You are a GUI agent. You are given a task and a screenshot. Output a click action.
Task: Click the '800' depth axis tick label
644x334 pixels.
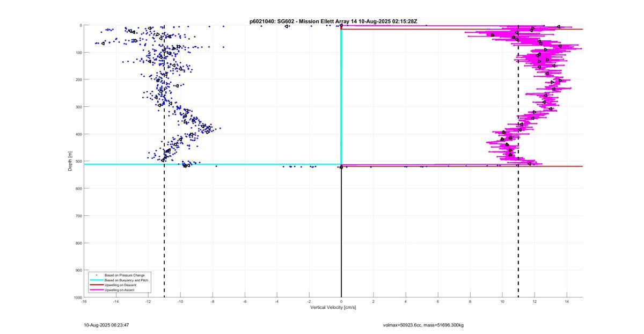(78, 243)
